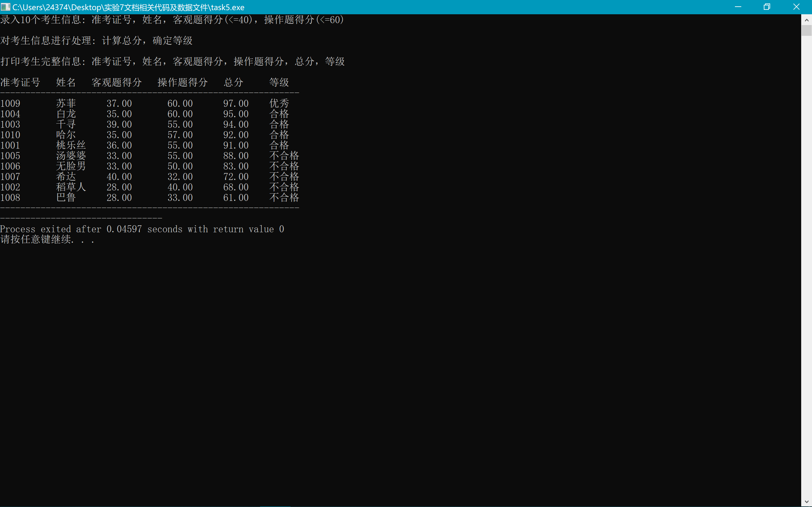Click the 客观题得分 column header

click(116, 82)
